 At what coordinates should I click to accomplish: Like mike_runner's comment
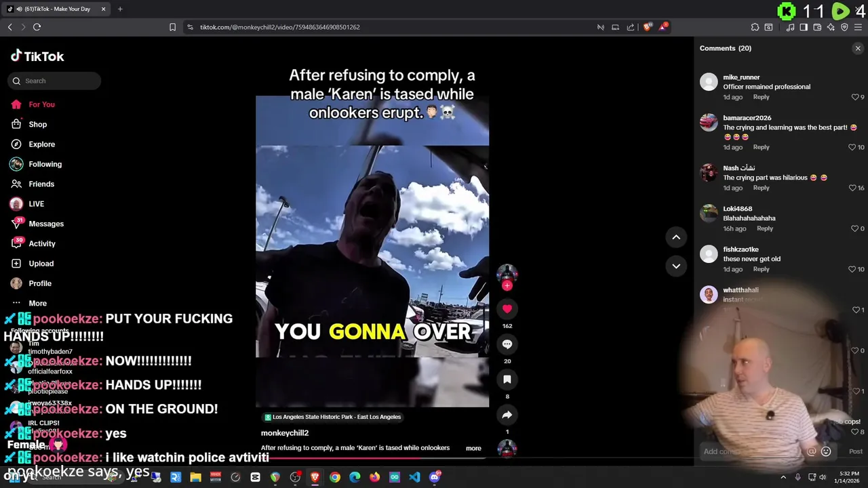click(855, 97)
